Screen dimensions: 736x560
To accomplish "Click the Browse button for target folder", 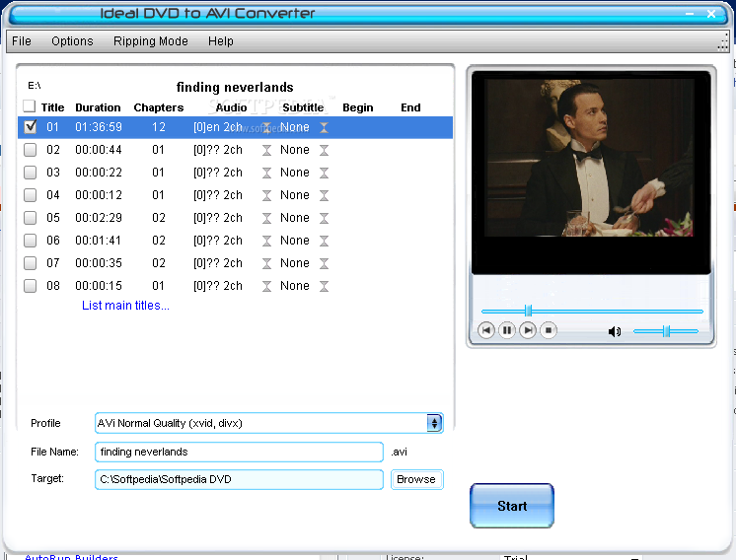I will 416,479.
